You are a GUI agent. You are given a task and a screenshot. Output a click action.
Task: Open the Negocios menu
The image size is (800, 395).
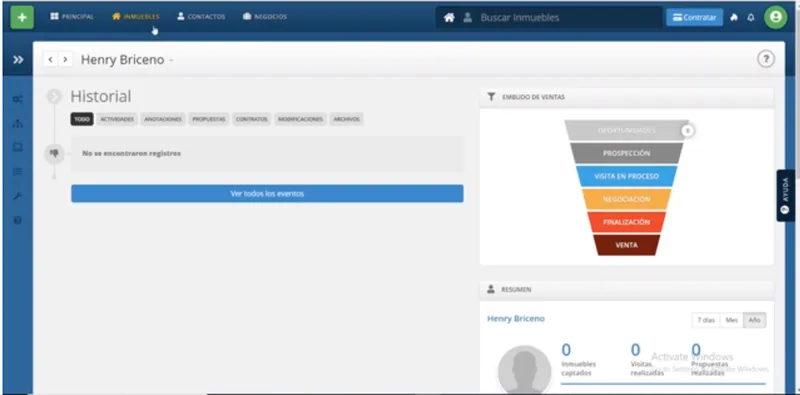coord(265,17)
